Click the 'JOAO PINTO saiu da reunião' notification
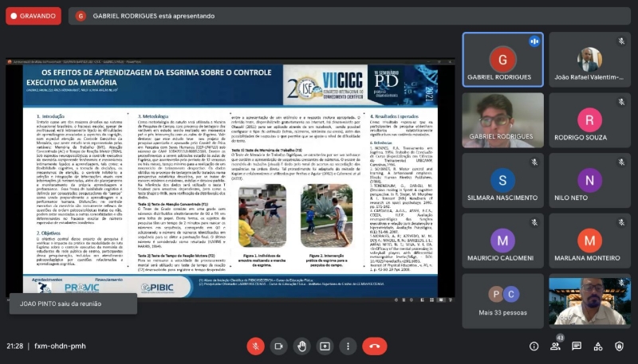Image resolution: width=638 pixels, height=364 pixels. point(73,303)
